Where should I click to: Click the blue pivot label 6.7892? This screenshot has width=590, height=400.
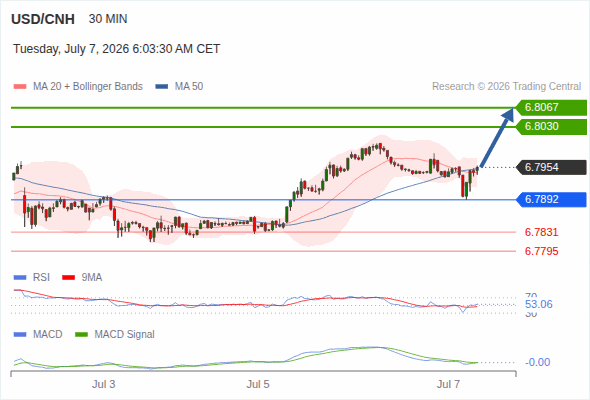(x=551, y=199)
